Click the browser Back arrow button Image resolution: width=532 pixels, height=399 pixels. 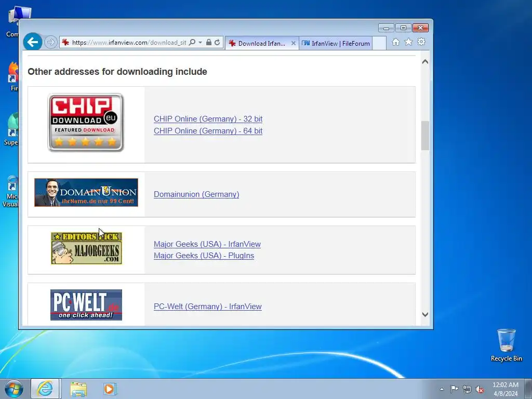pyautogui.click(x=33, y=43)
